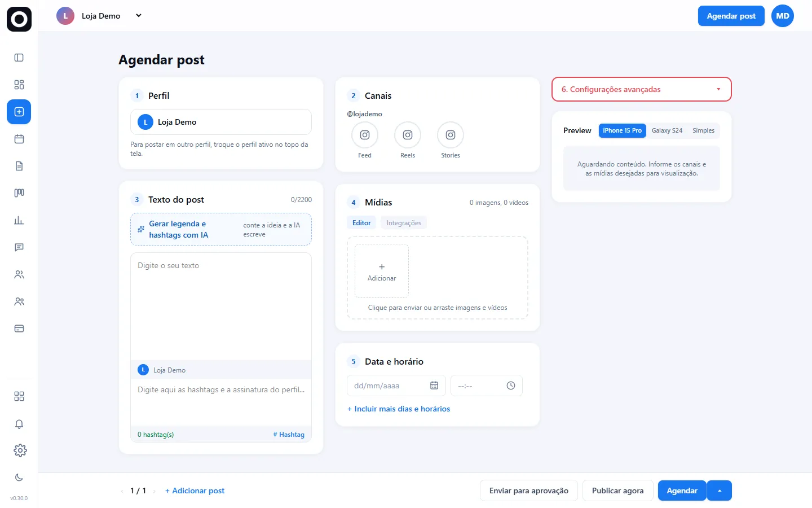This screenshot has width=812, height=508.
Task: Open the document icon in the sidebar
Action: 19,166
